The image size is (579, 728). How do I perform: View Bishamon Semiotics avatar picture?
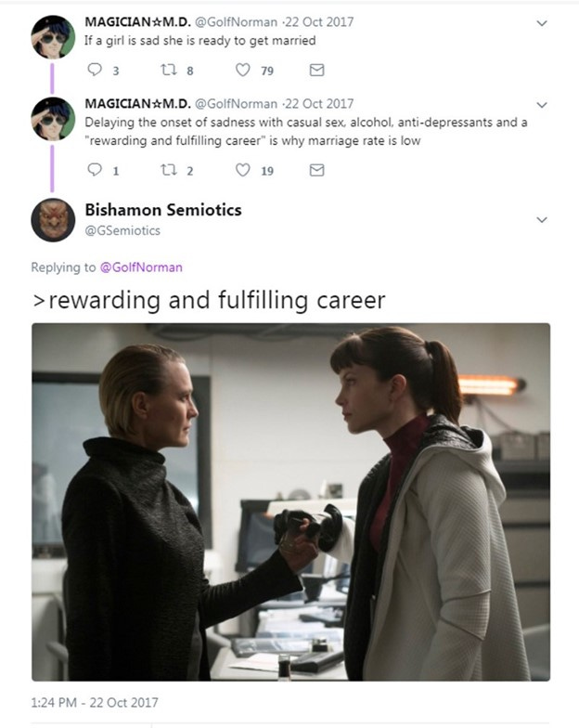53,220
